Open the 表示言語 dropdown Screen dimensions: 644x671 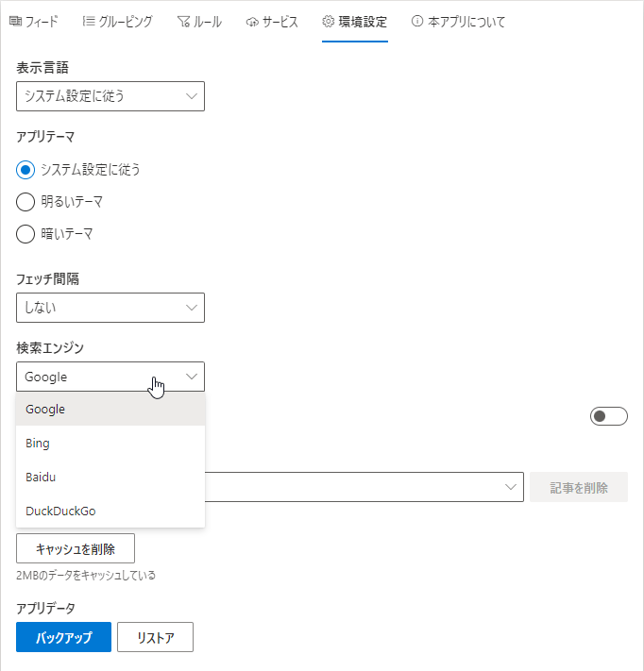[x=110, y=96]
